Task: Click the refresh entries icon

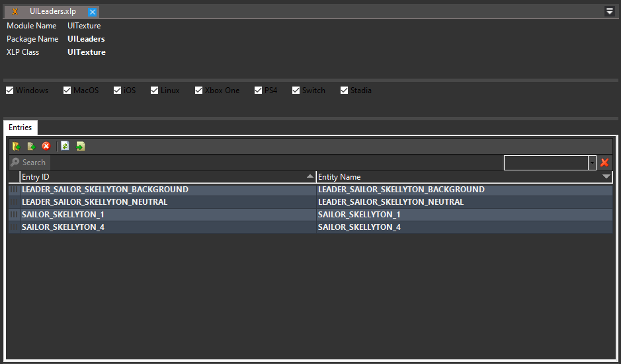Action: point(65,146)
